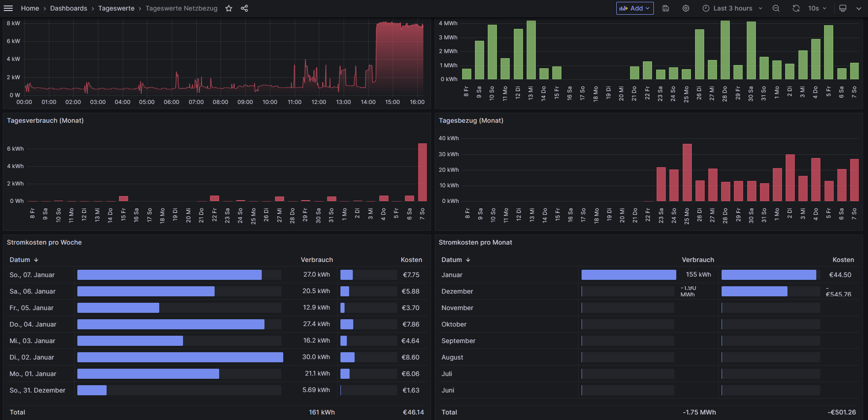This screenshot has height=420, width=868.
Task: Click the tall green 28 Do bar
Action: pyautogui.click(x=725, y=50)
